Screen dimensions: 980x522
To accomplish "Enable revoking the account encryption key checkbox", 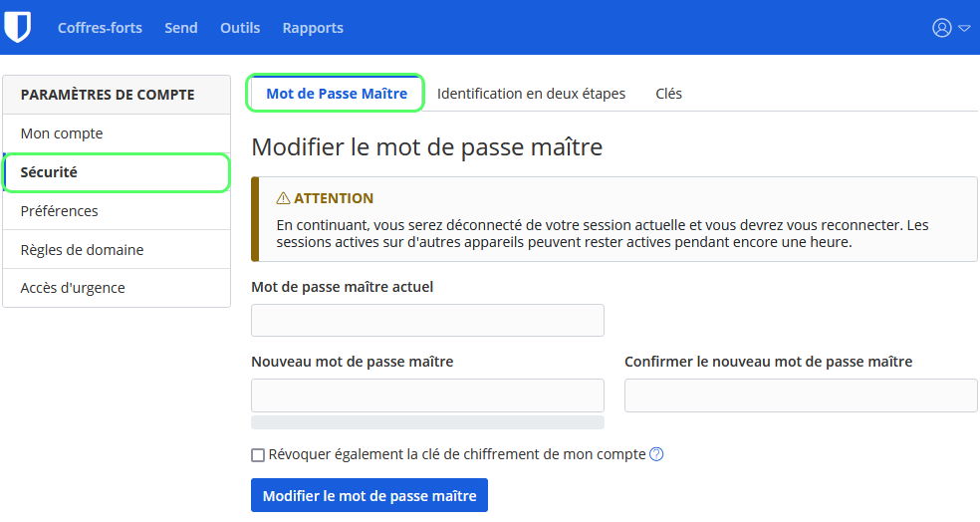I will coord(258,455).
